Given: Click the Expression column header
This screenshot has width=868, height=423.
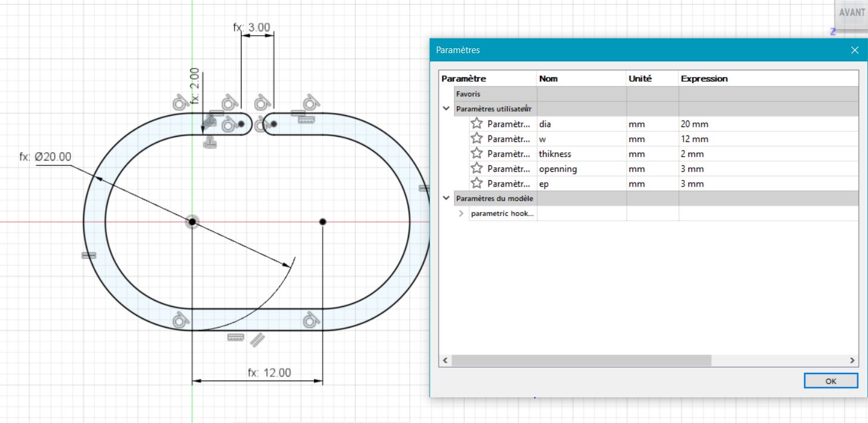Looking at the screenshot, I should click(x=704, y=78).
